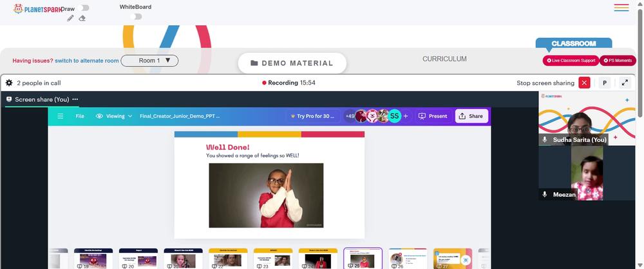Select slide thumbnail 25
Image resolution: width=644 pixels, height=269 pixels.
[363, 259]
